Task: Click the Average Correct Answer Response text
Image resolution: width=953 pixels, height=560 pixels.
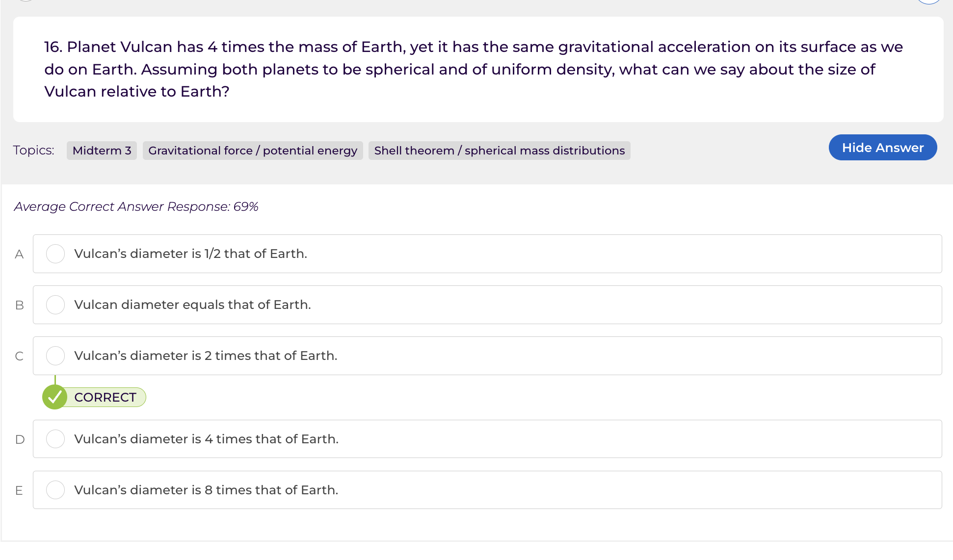Action: [x=135, y=206]
